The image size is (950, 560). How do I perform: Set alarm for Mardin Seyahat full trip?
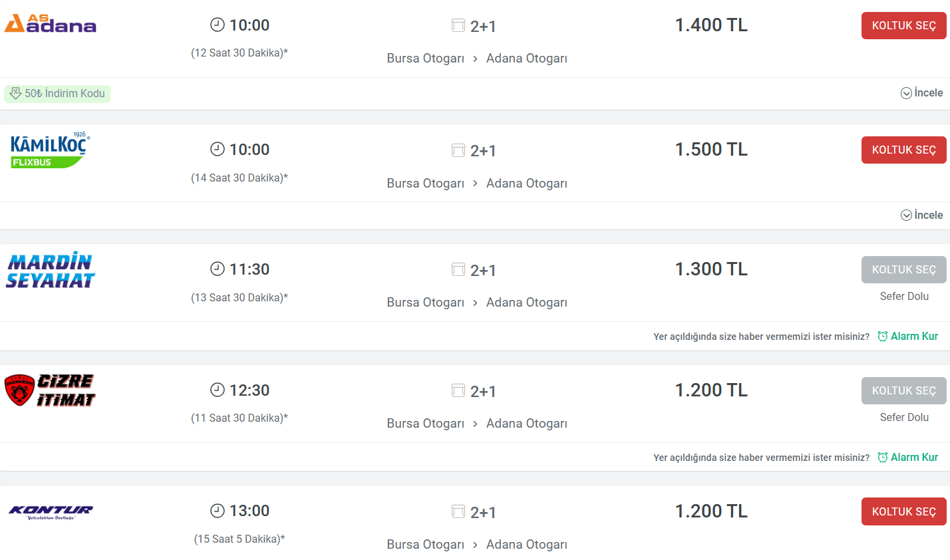pos(908,337)
